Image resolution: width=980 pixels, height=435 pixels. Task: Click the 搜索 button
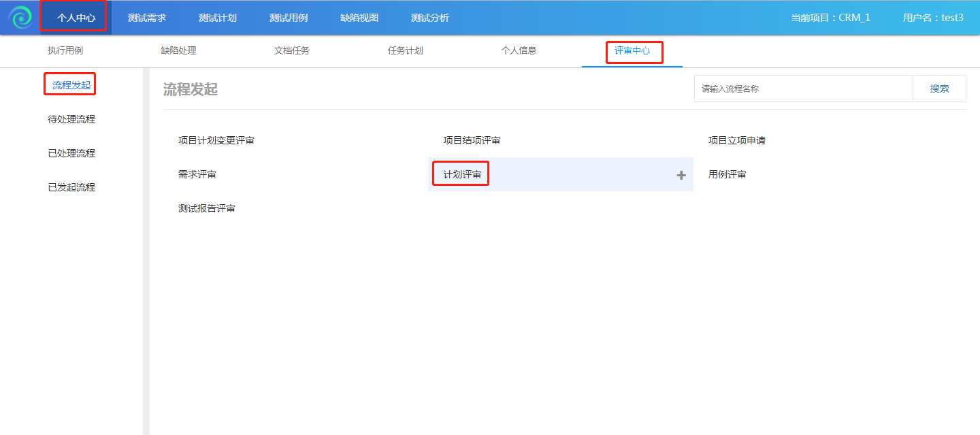[939, 89]
